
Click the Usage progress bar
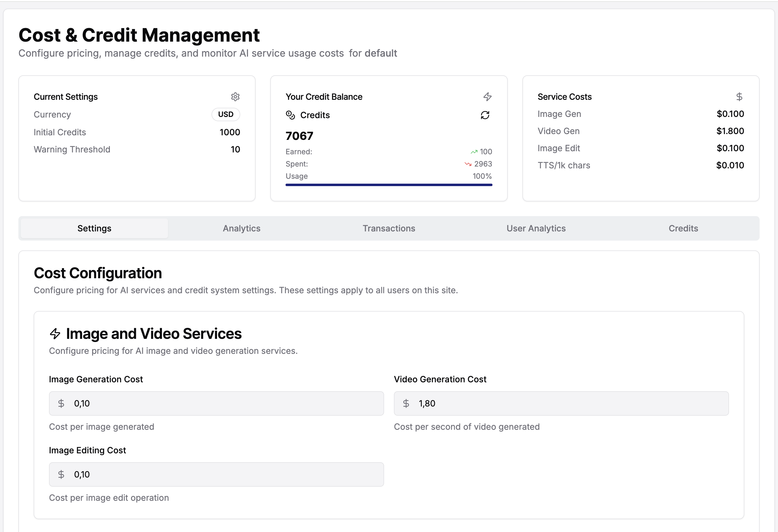(388, 185)
